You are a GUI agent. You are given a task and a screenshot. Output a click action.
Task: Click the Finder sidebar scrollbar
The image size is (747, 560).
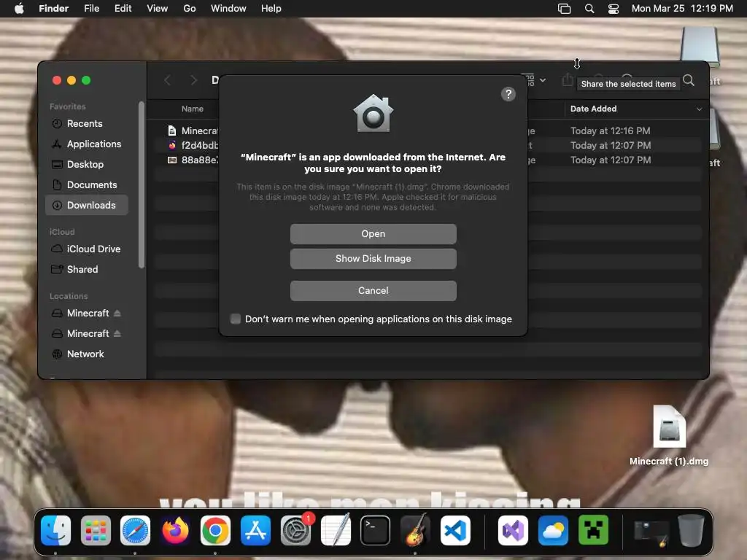coord(141,184)
